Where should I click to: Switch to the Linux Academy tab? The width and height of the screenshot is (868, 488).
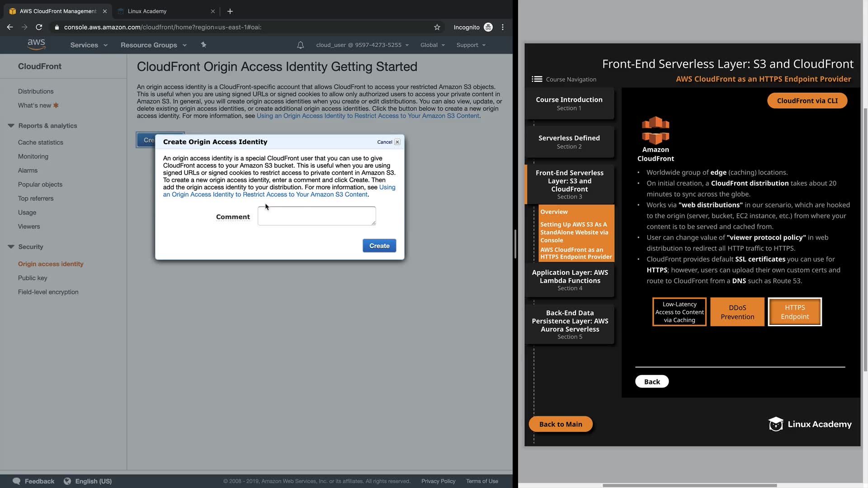147,11
